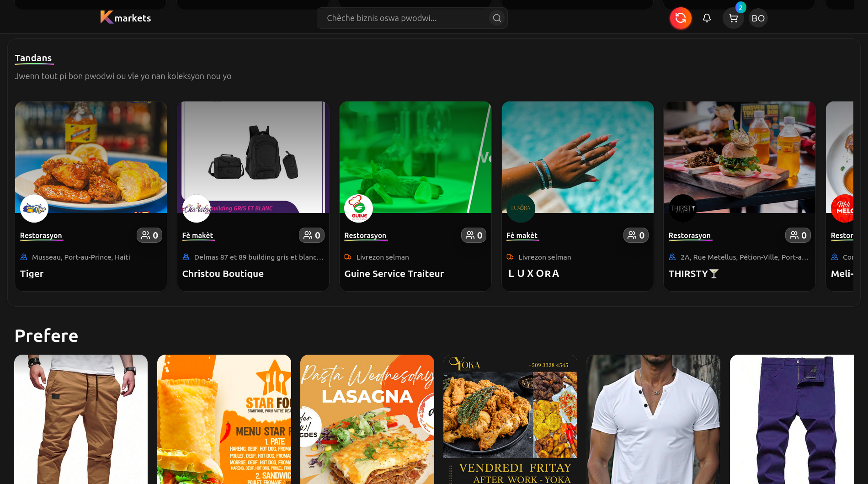The width and height of the screenshot is (868, 484).
Task: Click the Meli-Melo red logo badge
Action: pos(842,208)
